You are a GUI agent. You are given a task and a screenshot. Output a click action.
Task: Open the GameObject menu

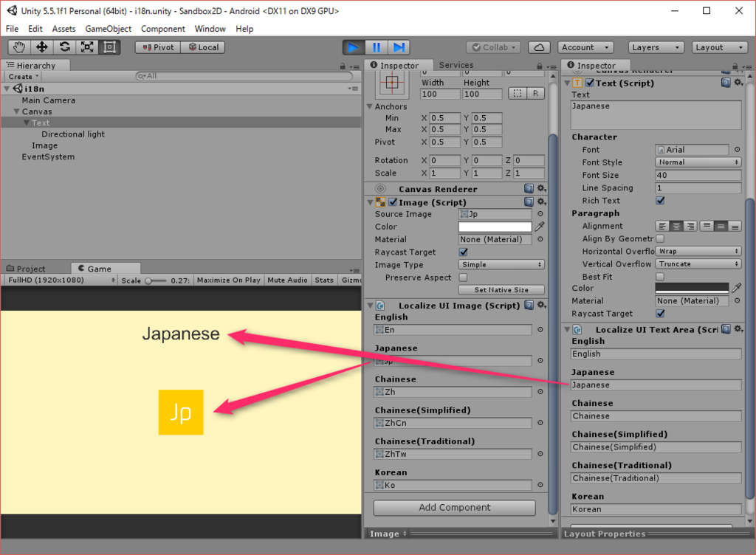point(108,29)
